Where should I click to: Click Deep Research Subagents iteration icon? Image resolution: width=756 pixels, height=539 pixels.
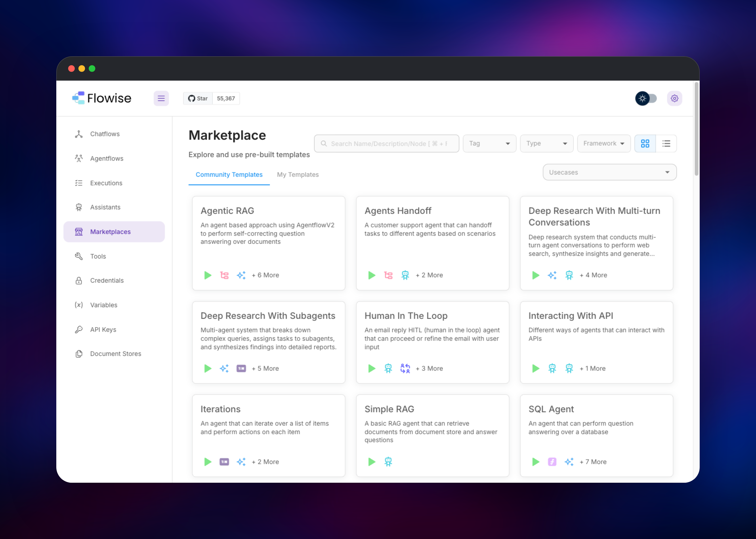tap(241, 368)
